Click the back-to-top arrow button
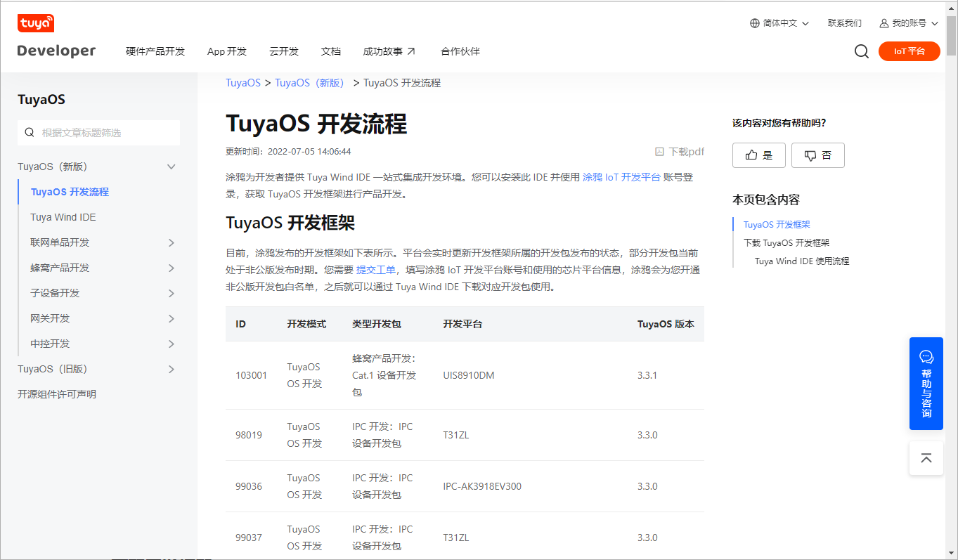Viewport: 958px width, 560px height. [x=926, y=457]
